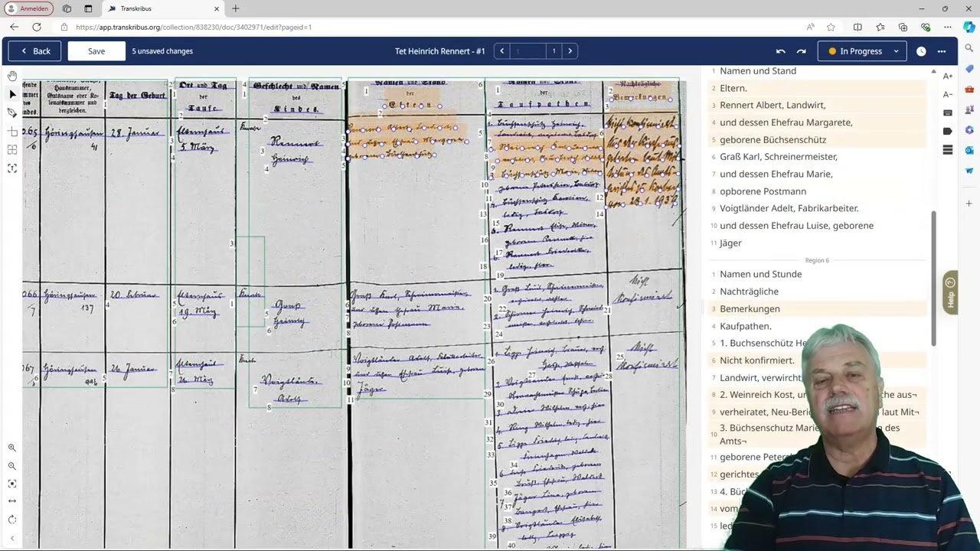Open Transkribus more options menu

coord(942,51)
